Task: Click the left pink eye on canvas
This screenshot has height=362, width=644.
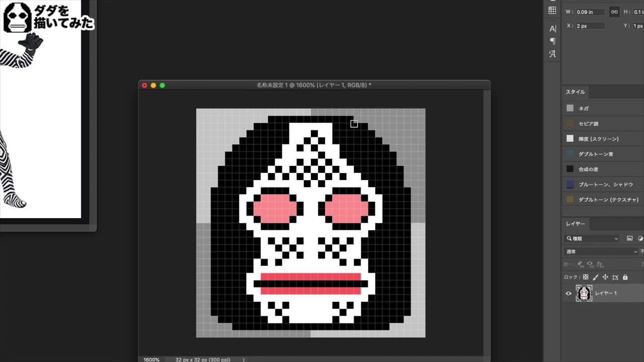Action: tap(275, 209)
